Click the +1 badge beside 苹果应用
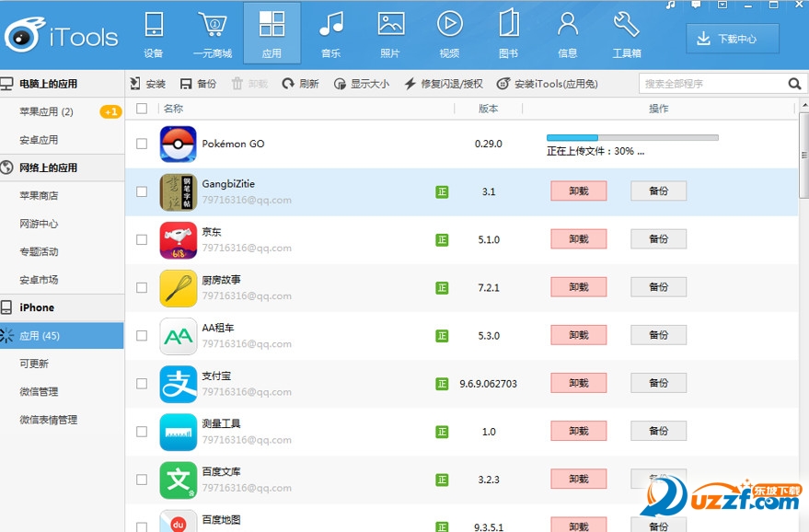The image size is (809, 532). [110, 111]
